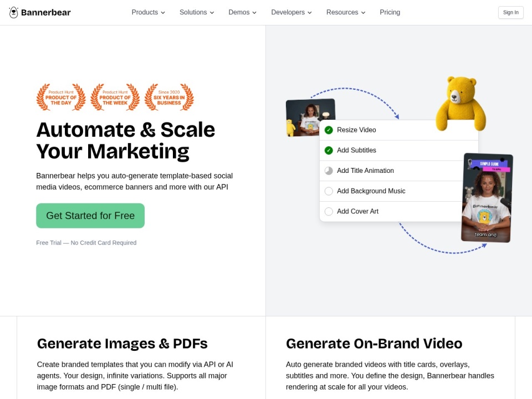Click the Add Background Music label
The width and height of the screenshot is (532, 399).
click(x=371, y=191)
